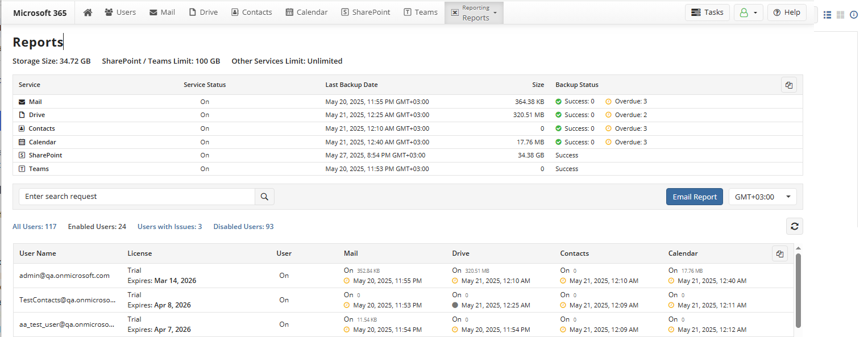This screenshot has height=337, width=868.
Task: Click the Backup Status column header
Action: (577, 85)
